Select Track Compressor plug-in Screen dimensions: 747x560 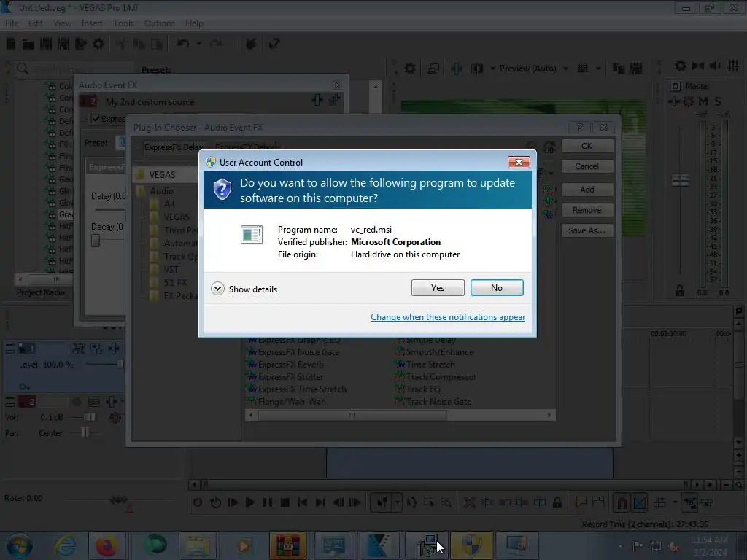point(441,377)
